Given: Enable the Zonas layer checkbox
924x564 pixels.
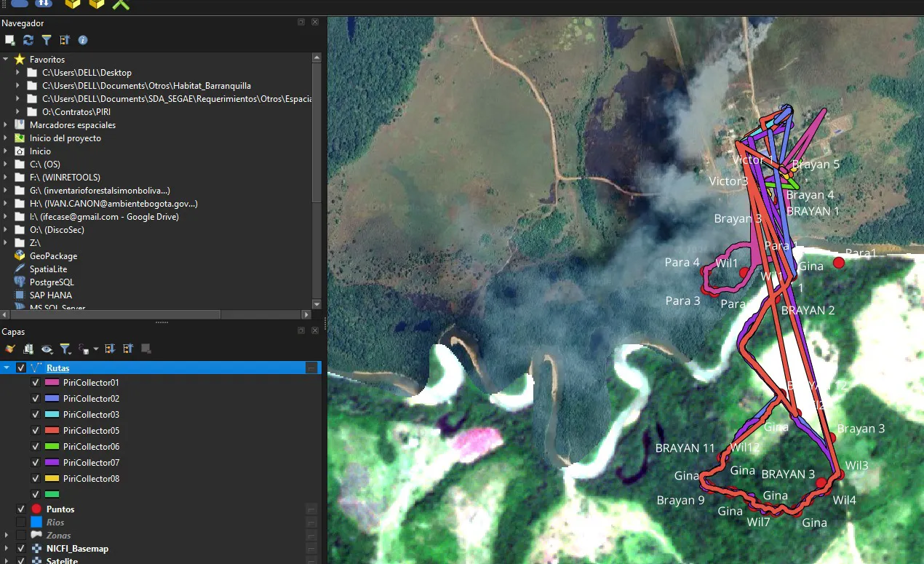Looking at the screenshot, I should tap(21, 536).
